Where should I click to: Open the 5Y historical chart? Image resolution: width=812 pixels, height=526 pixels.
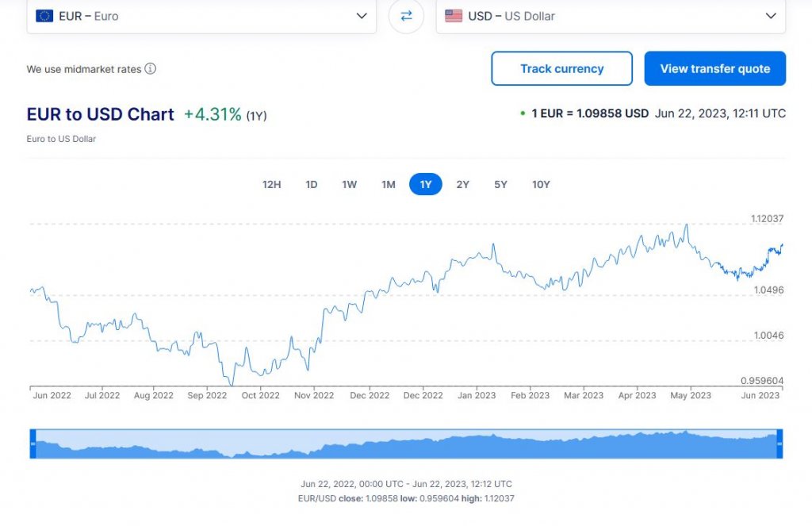[x=500, y=184]
